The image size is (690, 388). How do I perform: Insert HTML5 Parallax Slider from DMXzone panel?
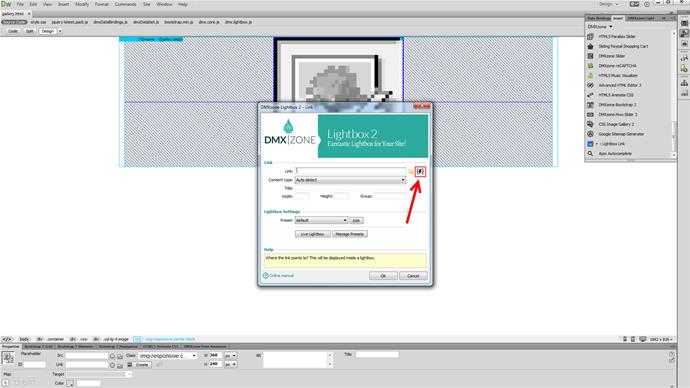pos(617,37)
